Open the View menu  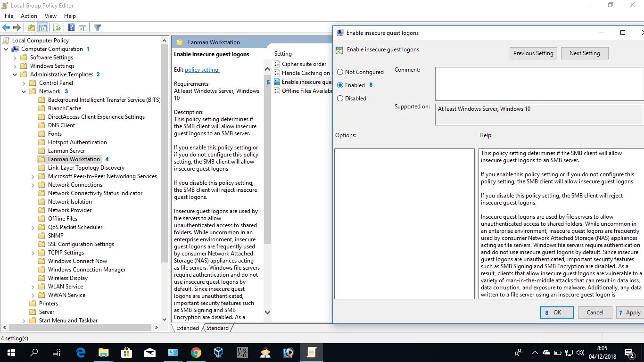[x=50, y=16]
